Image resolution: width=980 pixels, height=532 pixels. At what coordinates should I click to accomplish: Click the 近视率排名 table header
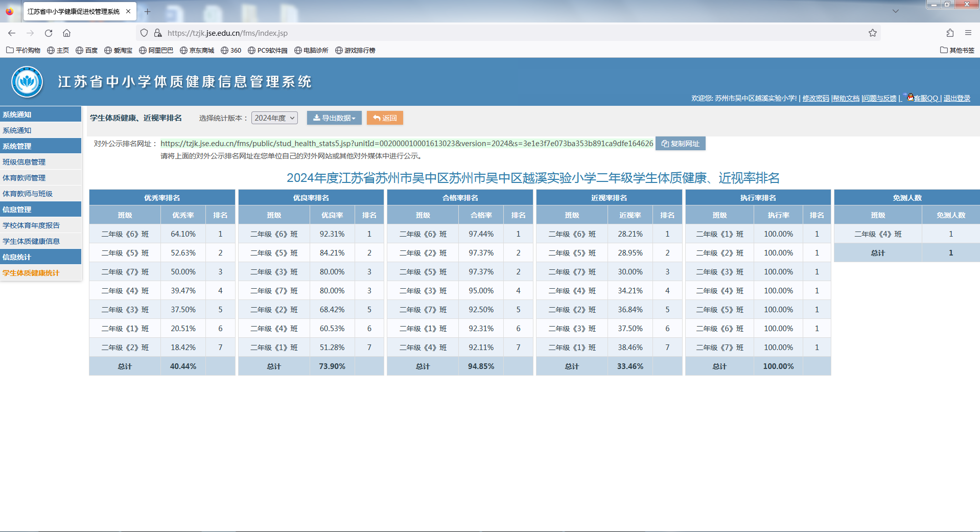tap(609, 198)
